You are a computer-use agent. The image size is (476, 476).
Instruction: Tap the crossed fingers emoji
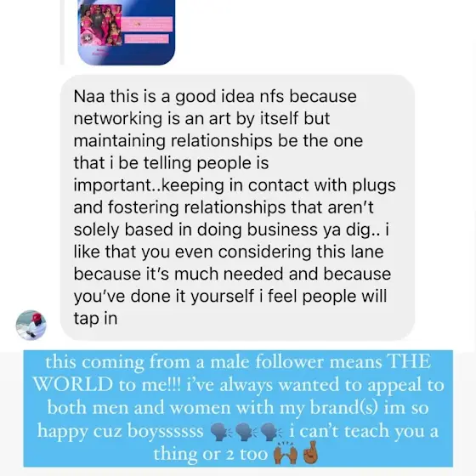310,453
